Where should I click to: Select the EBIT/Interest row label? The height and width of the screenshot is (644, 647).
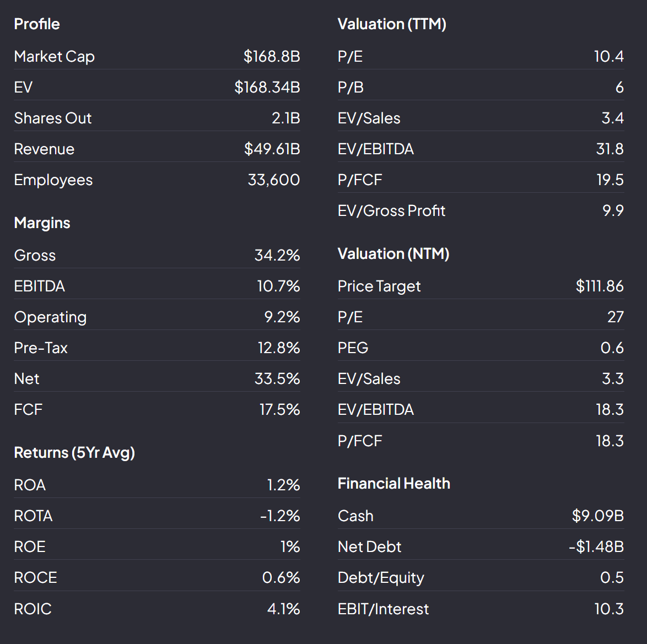click(x=383, y=609)
